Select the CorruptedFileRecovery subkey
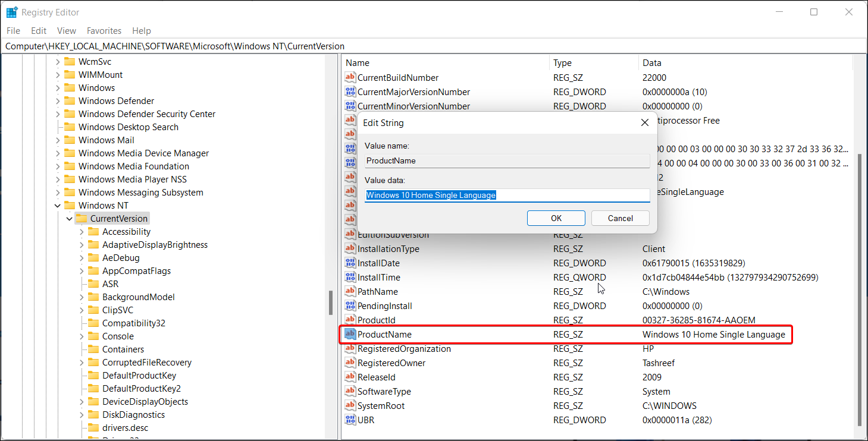The width and height of the screenshot is (868, 441). click(147, 363)
